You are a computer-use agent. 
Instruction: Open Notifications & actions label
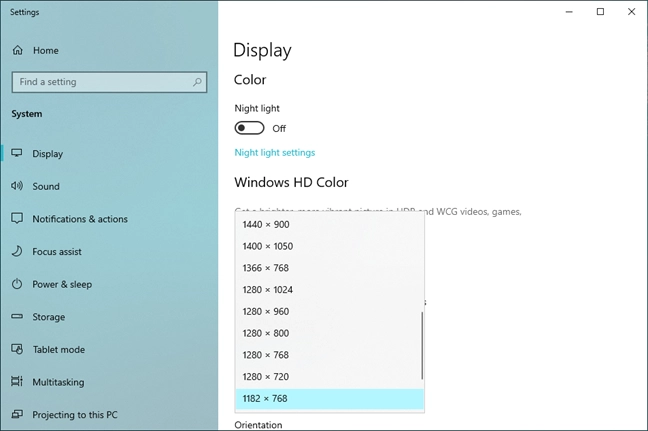point(80,219)
